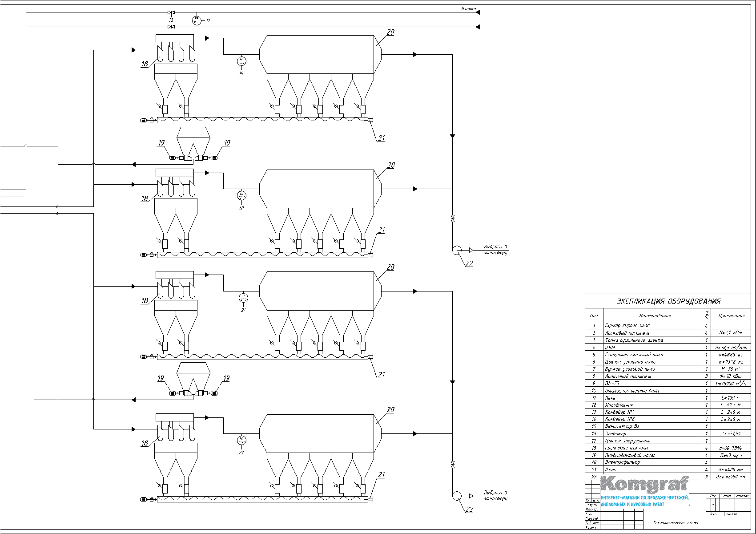Click the 'ЭКСПЛИКАЦИЯ ОБОРУДОВАНИЯ' table title
756x534 pixels.
pyautogui.click(x=668, y=301)
